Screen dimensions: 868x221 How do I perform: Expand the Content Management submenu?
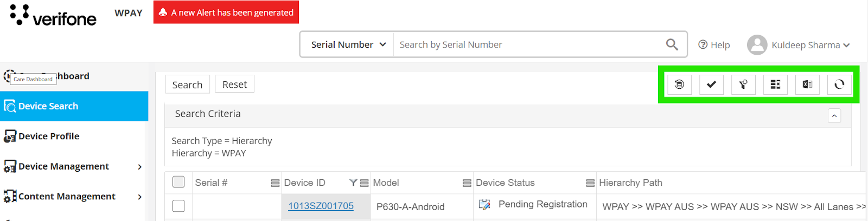139,197
